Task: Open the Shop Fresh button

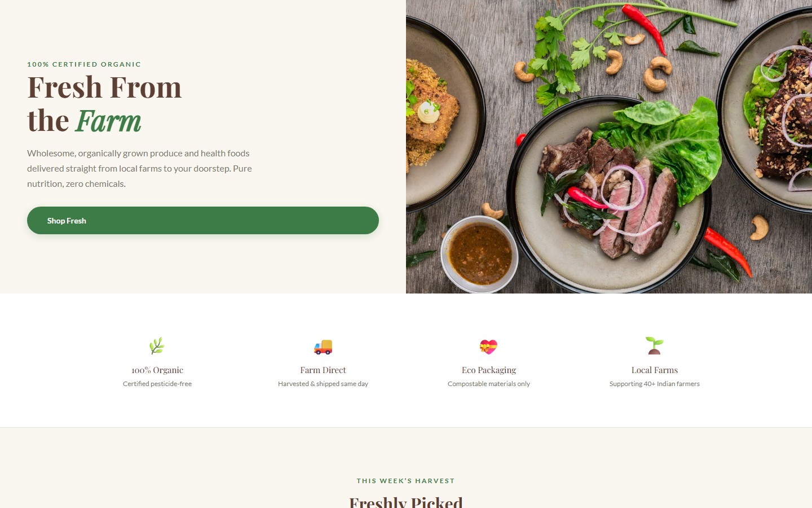Action: click(x=203, y=221)
